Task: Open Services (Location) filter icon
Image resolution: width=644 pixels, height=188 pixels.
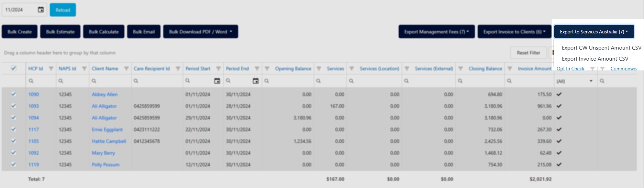Action: [352, 69]
